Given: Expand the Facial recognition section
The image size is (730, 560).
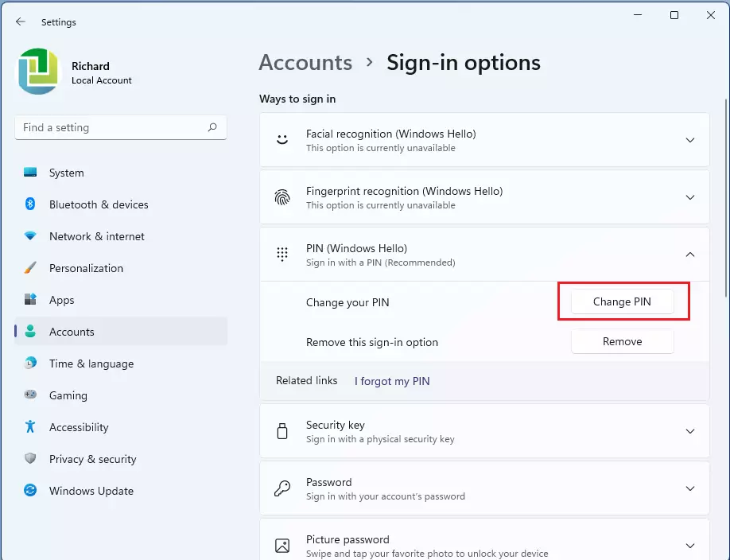Looking at the screenshot, I should (689, 140).
